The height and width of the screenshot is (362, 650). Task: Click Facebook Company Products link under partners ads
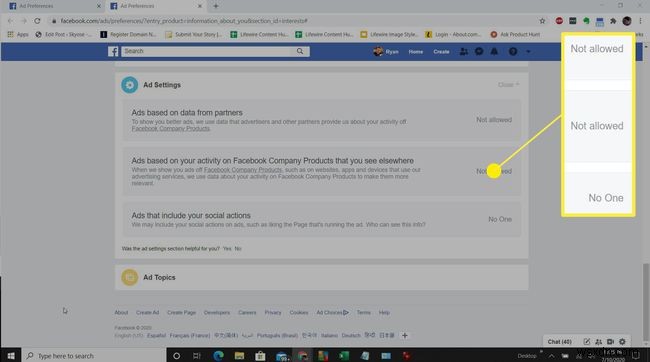pos(171,129)
